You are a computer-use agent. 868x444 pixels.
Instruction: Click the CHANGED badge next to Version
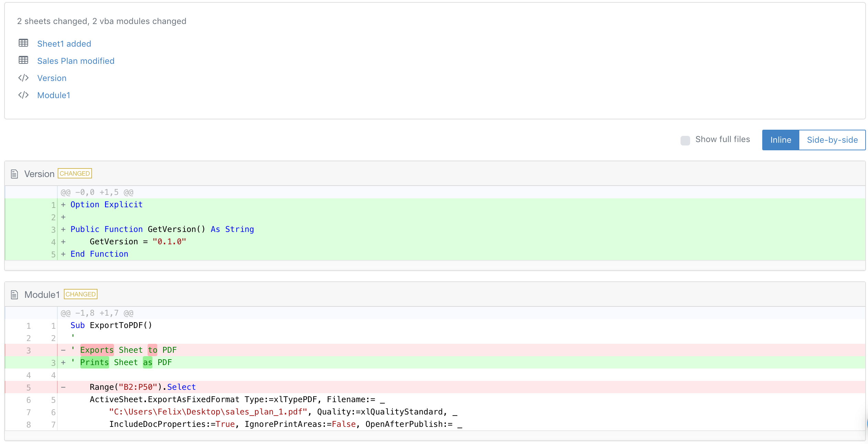click(75, 174)
